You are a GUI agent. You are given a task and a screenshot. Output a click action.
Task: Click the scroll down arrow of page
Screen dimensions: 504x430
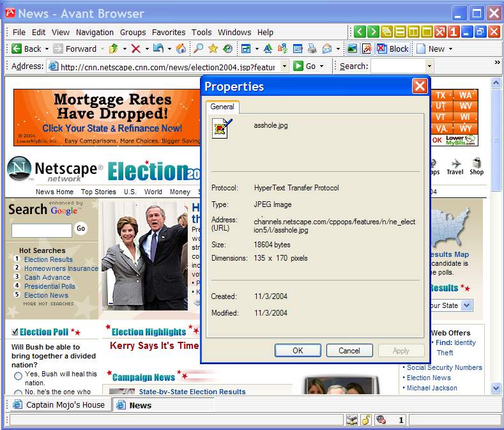pyautogui.click(x=496, y=388)
